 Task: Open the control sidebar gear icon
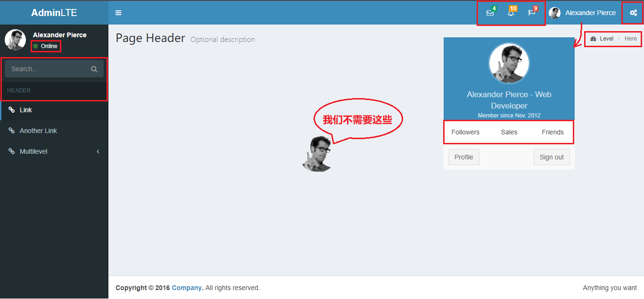[633, 13]
